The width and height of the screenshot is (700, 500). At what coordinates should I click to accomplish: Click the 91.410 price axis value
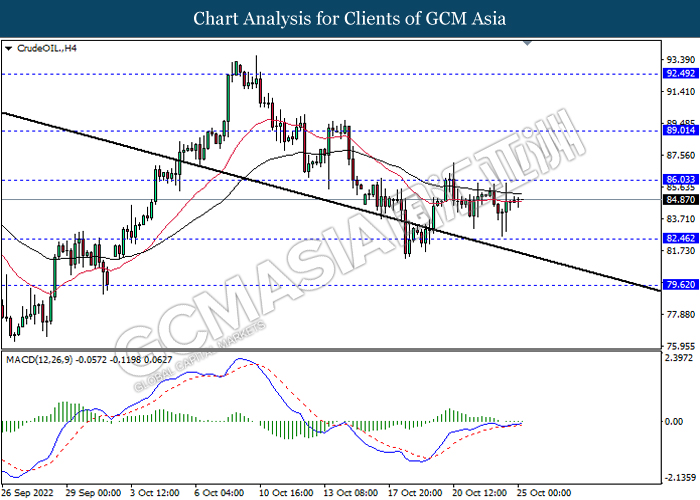680,92
